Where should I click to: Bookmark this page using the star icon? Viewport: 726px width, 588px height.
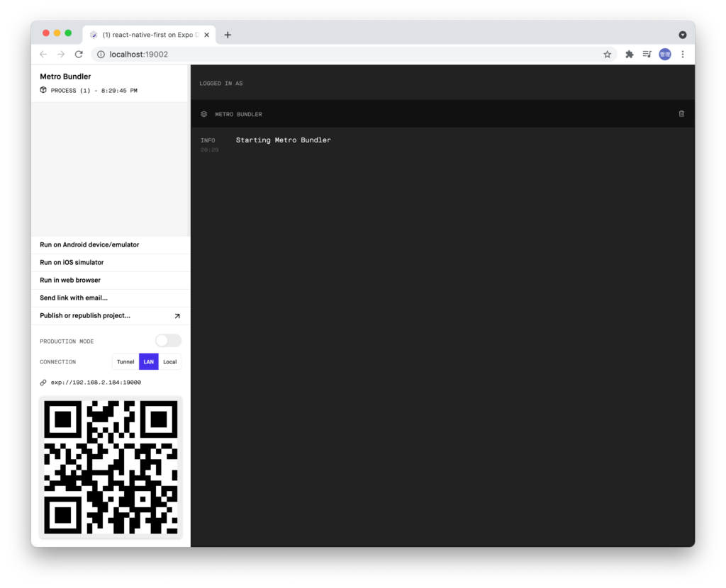pos(607,54)
